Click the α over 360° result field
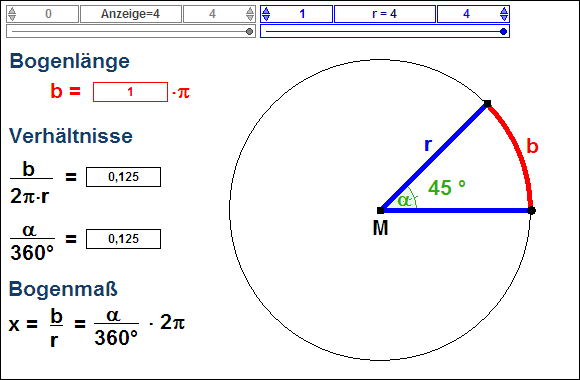The height and width of the screenshot is (380, 580). [124, 239]
